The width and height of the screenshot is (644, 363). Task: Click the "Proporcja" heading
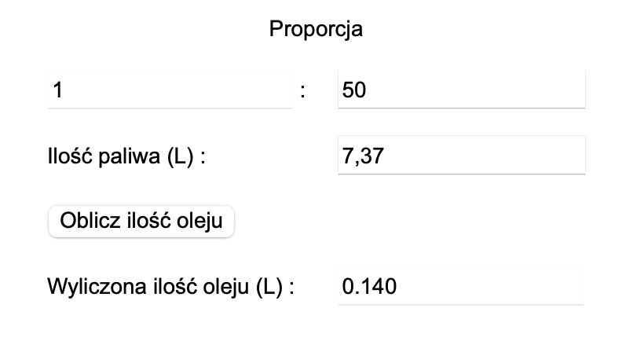[316, 29]
